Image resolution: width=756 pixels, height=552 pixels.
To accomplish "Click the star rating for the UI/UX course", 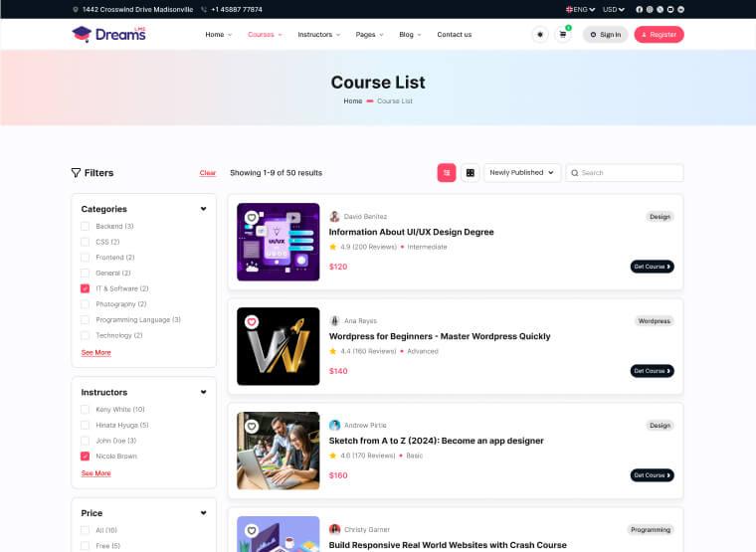I will pyautogui.click(x=332, y=247).
